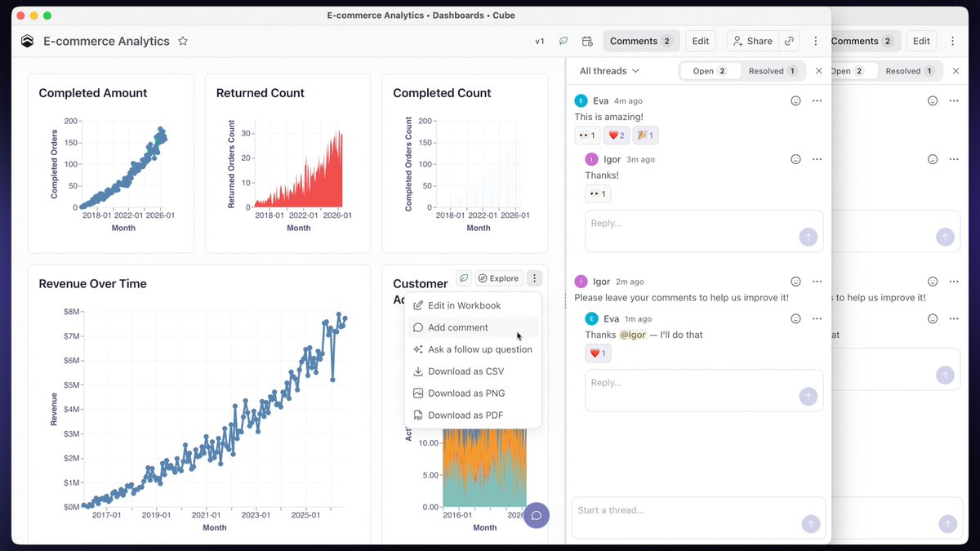Close the comments panel in the back window

(x=956, y=71)
